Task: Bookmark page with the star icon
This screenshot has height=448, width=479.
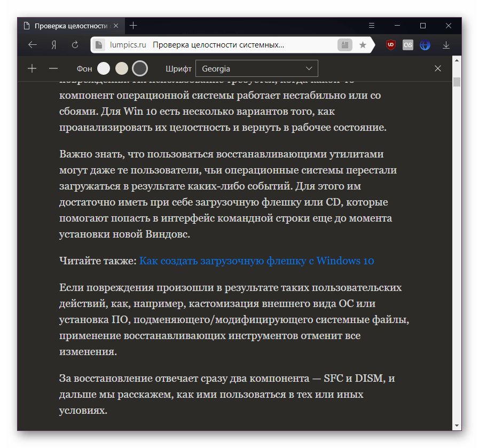Action: [x=363, y=45]
